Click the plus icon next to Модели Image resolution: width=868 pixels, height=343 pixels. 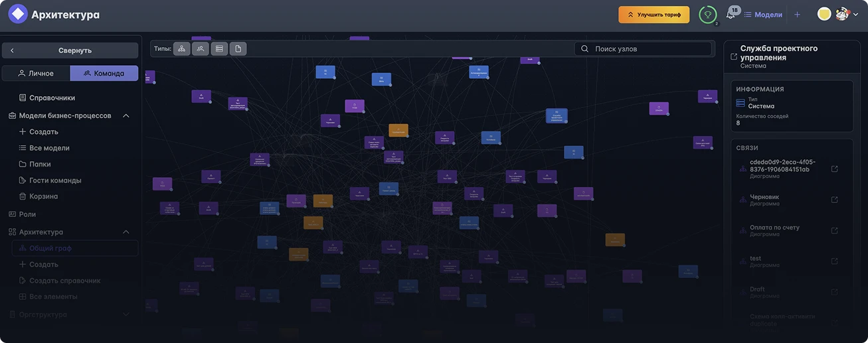tap(797, 15)
